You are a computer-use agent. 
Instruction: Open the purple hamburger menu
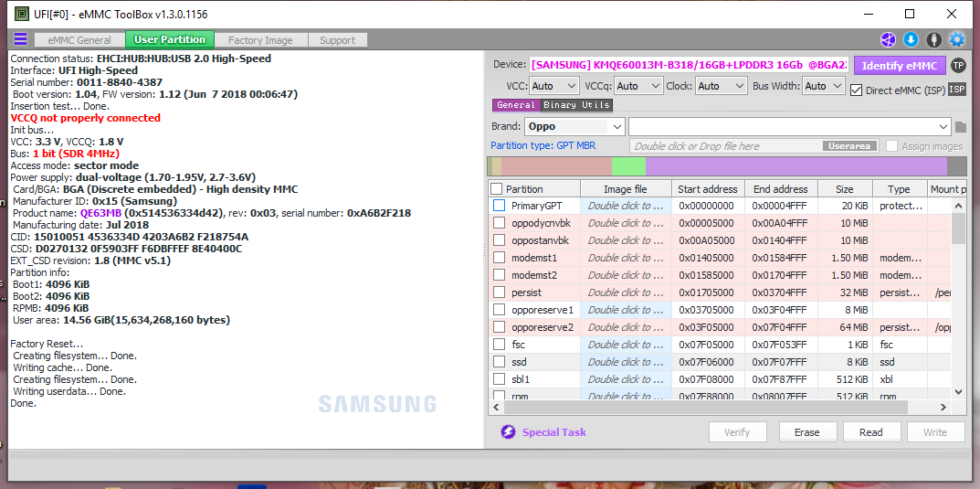tap(21, 39)
